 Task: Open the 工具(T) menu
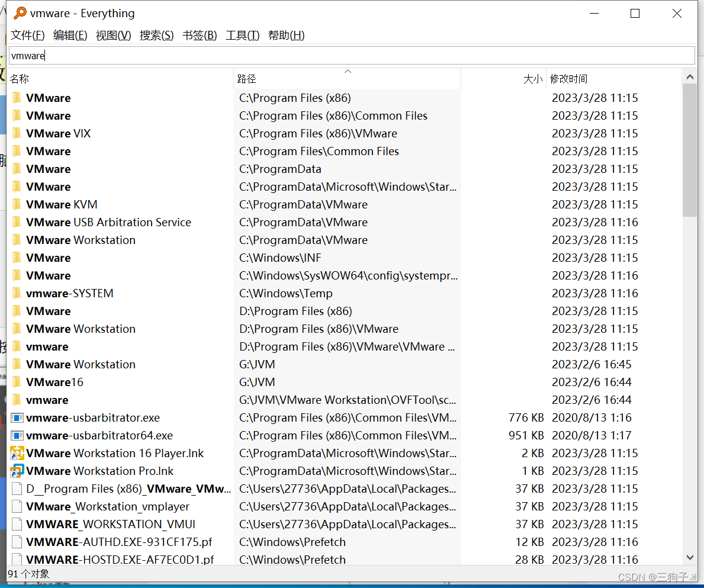(x=242, y=36)
